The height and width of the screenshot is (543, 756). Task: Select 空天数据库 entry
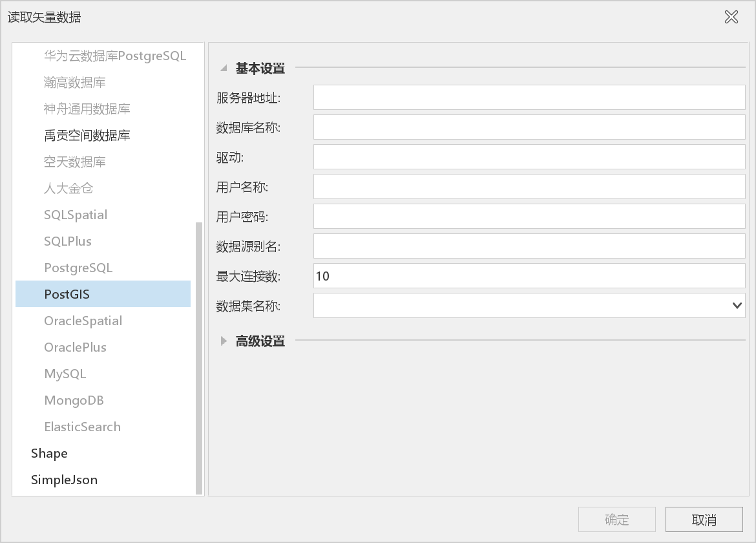(75, 162)
